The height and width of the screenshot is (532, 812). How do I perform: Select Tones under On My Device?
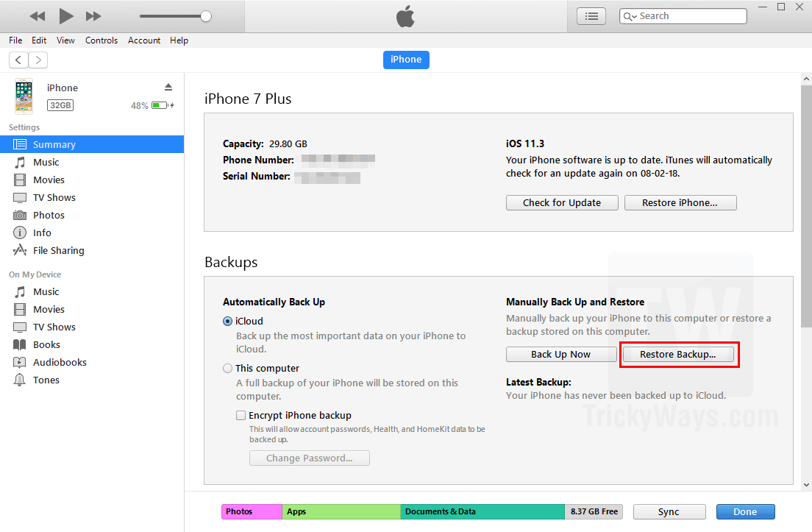[x=46, y=380]
